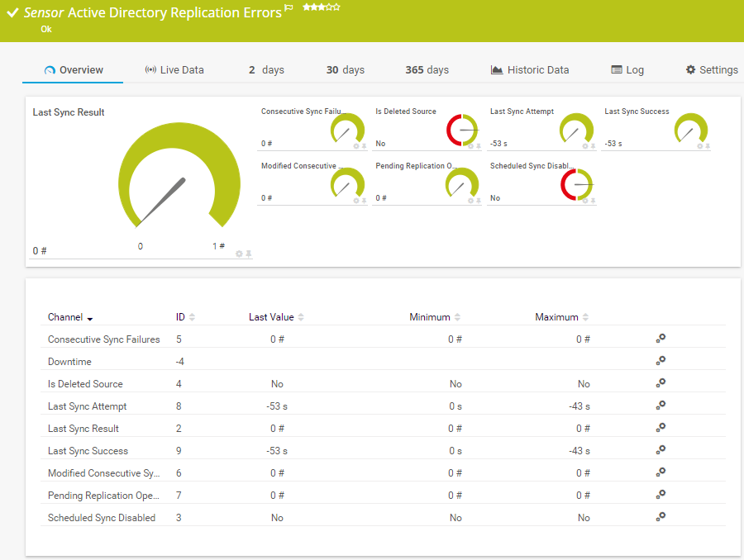
Task: Open the sensor Settings page
Action: [x=711, y=70]
